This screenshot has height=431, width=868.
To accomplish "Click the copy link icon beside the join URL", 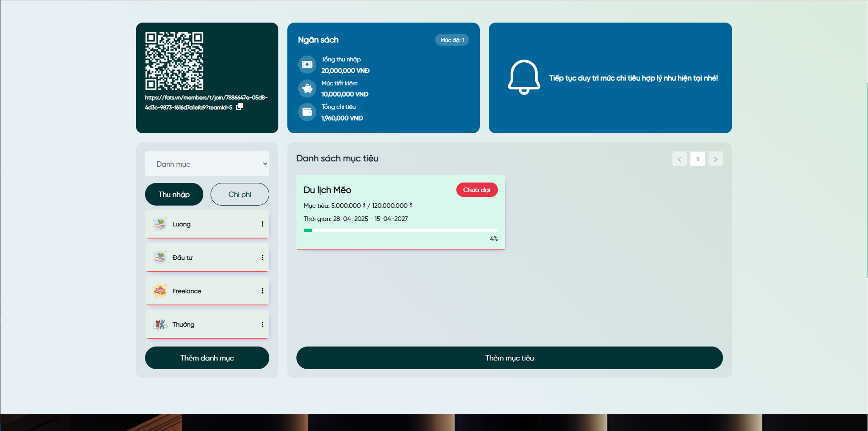I will tap(239, 107).
